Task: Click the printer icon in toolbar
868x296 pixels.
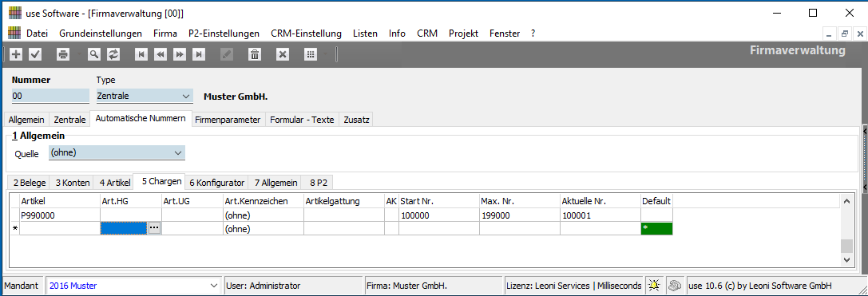Action: click(x=64, y=54)
